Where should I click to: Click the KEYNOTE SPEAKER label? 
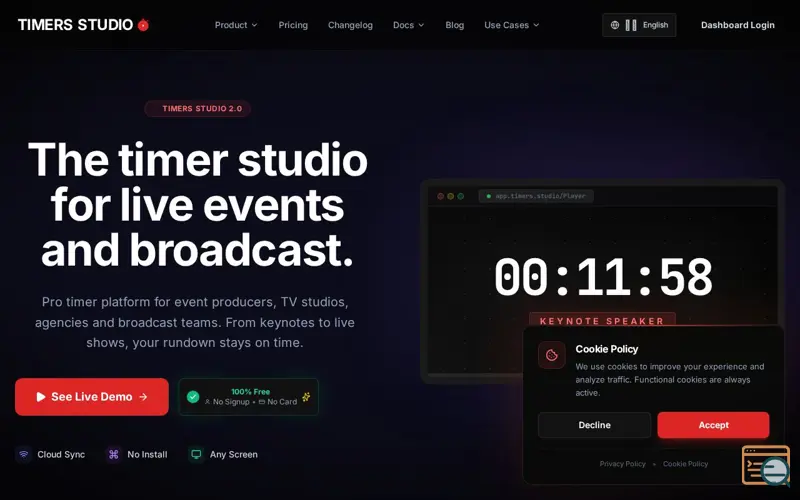click(602, 321)
